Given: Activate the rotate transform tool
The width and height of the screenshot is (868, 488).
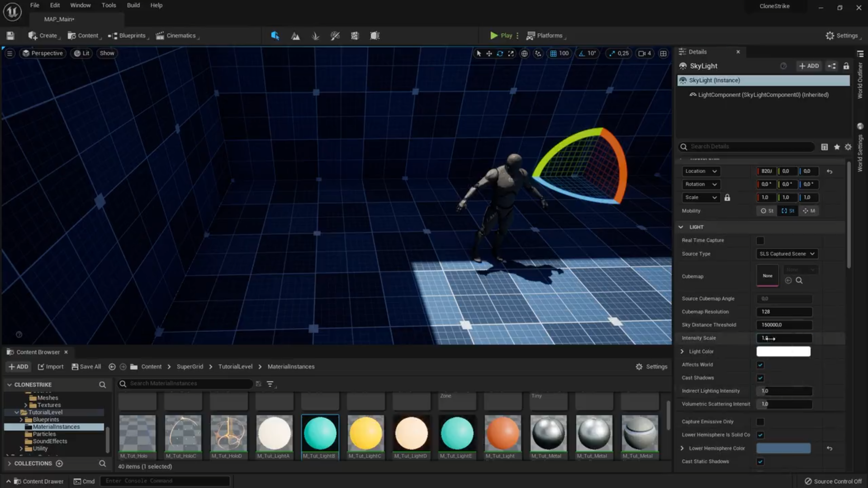Looking at the screenshot, I should 500,53.
